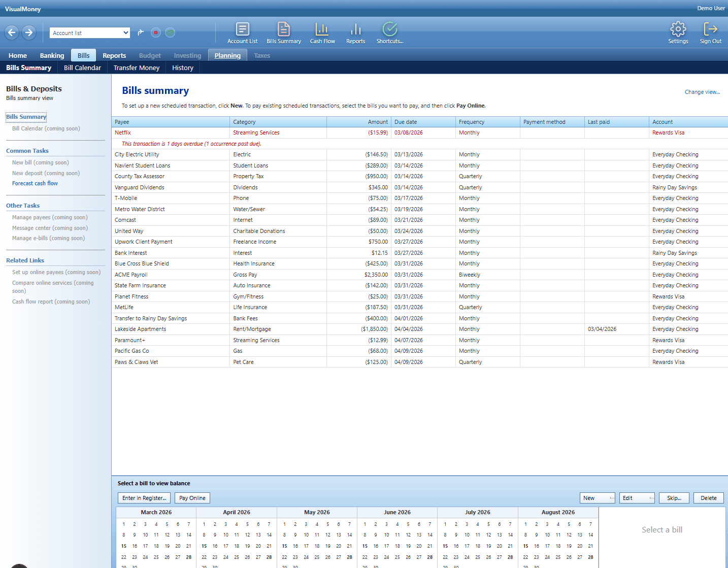Switch to the Banking tab
The height and width of the screenshot is (568, 728).
pos(52,56)
